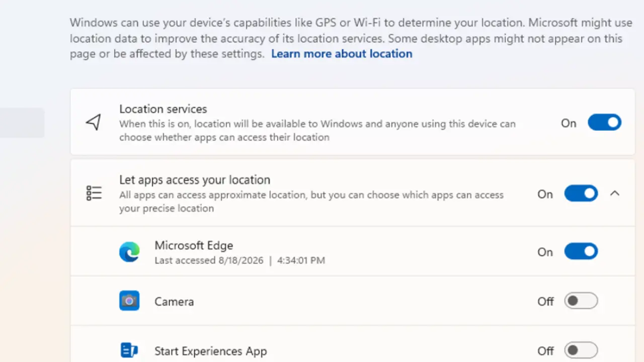Click the On label beside Location services toggle
Viewport: 644px width, 362px height.
click(569, 123)
